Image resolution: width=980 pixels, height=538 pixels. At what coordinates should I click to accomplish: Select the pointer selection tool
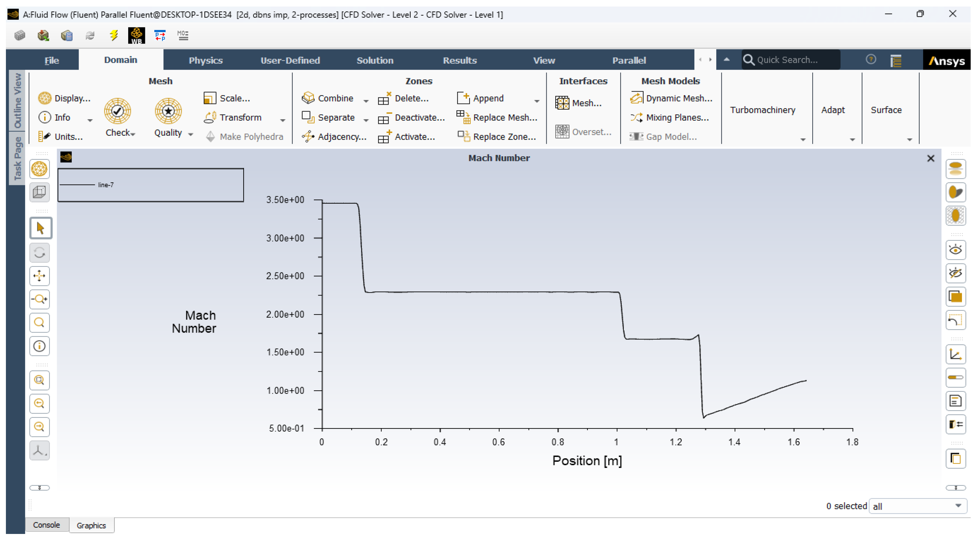tap(40, 228)
